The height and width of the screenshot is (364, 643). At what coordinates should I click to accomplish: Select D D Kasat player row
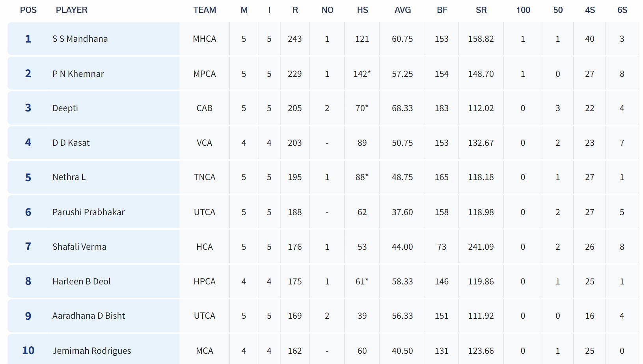pyautogui.click(x=71, y=143)
